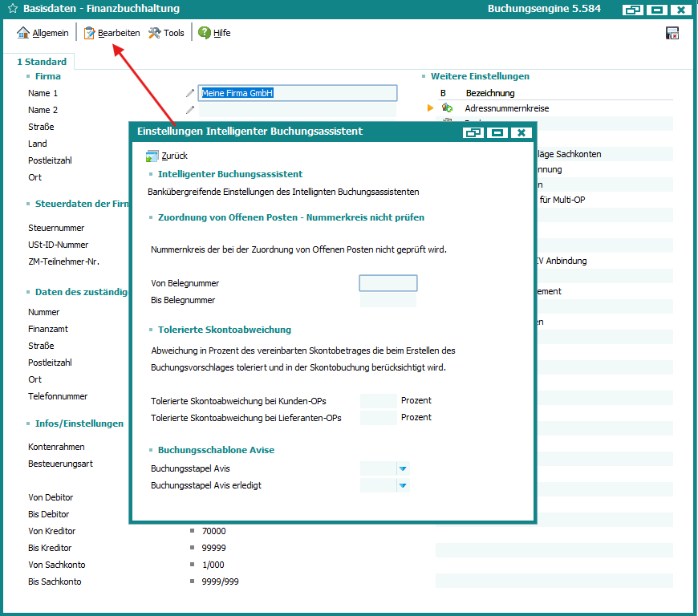Screen dimensions: 698x616
Task: Click the Name 1 field Meine Firma GmbH
Action: click(x=298, y=93)
